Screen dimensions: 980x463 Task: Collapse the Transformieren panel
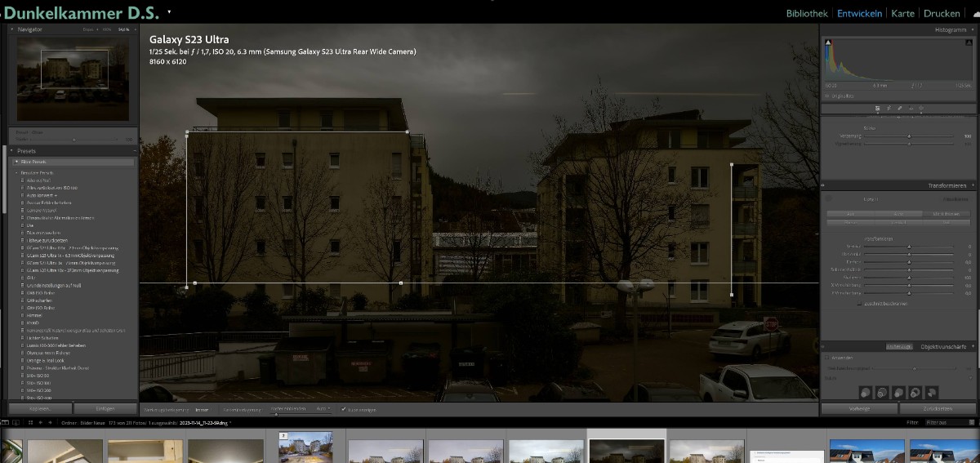[x=973, y=186]
